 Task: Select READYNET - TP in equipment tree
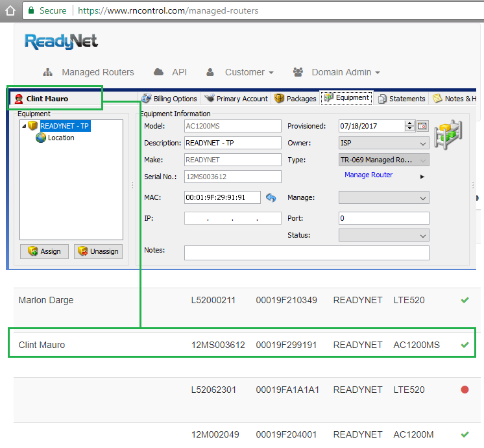[x=65, y=126]
